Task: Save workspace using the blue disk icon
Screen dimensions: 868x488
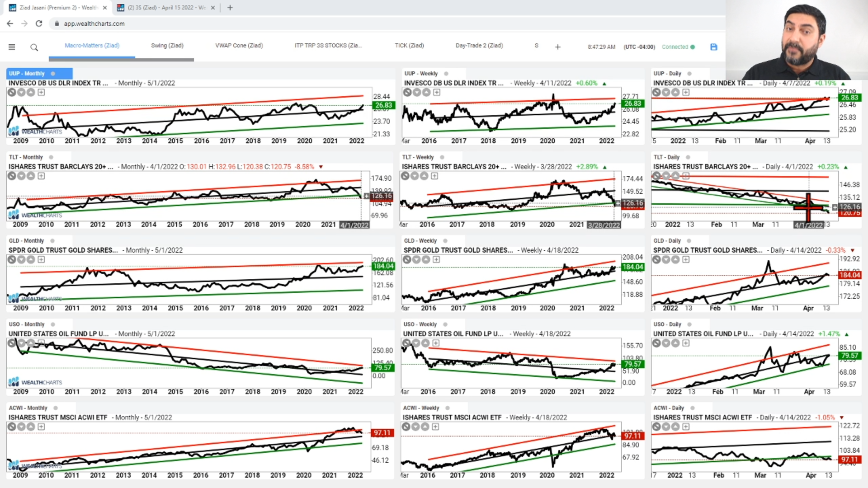Action: click(714, 47)
